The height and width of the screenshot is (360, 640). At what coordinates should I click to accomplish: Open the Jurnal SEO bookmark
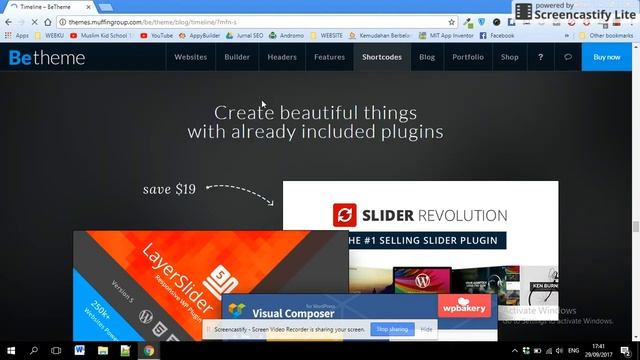click(244, 36)
